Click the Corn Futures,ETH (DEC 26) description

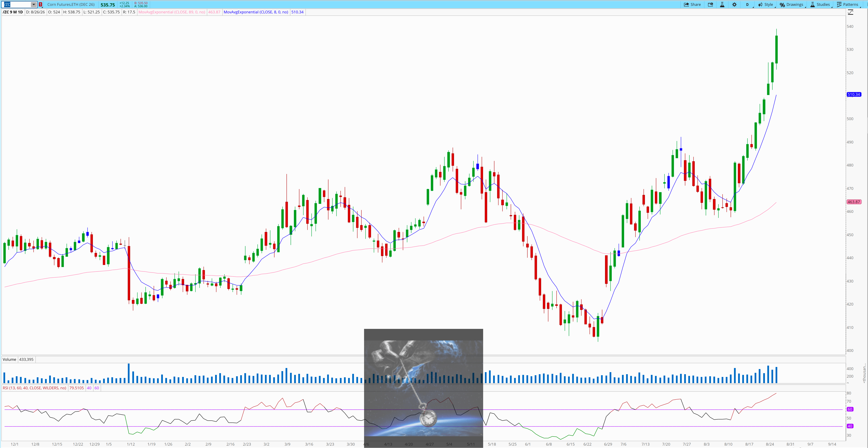point(71,4)
